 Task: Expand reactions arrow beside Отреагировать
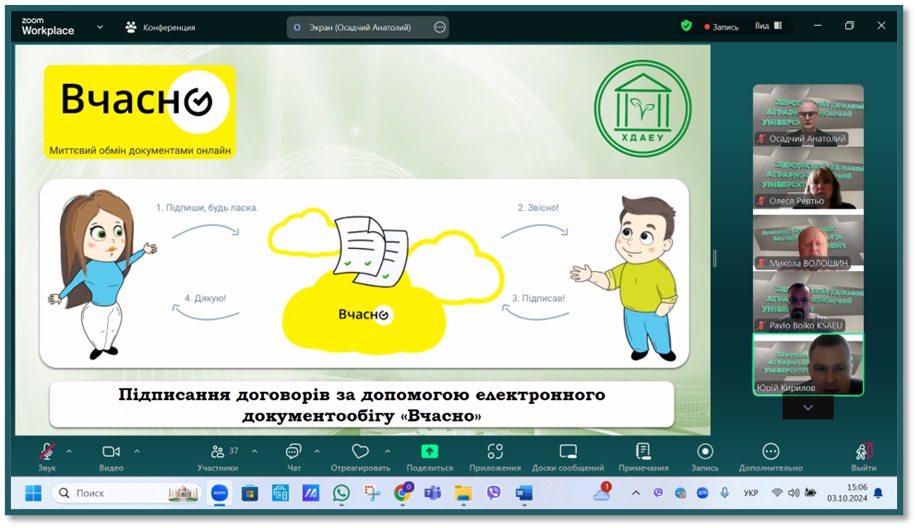[x=387, y=451]
